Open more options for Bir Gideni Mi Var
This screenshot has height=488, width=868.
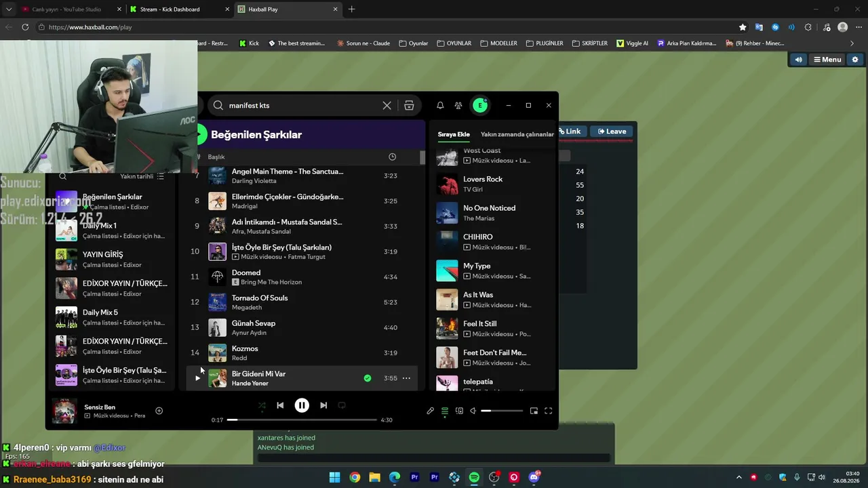click(x=406, y=378)
